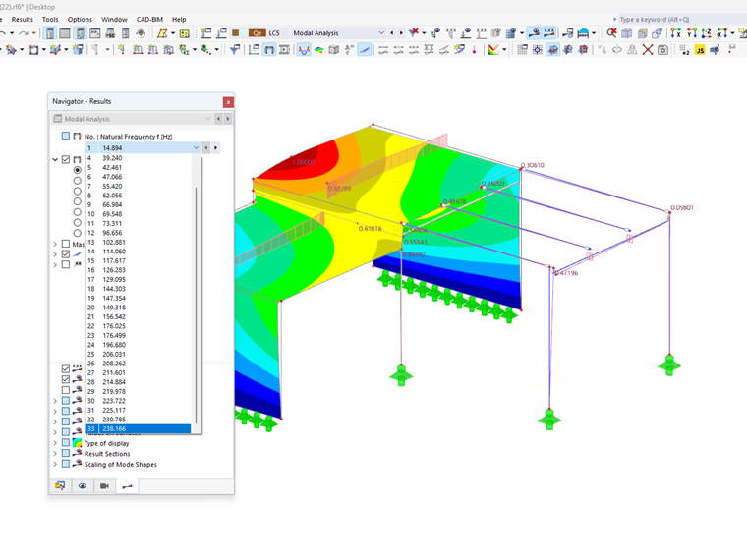Toggle the checked box under Natural Frequency row
This screenshot has height=560, width=747.
coord(66,159)
